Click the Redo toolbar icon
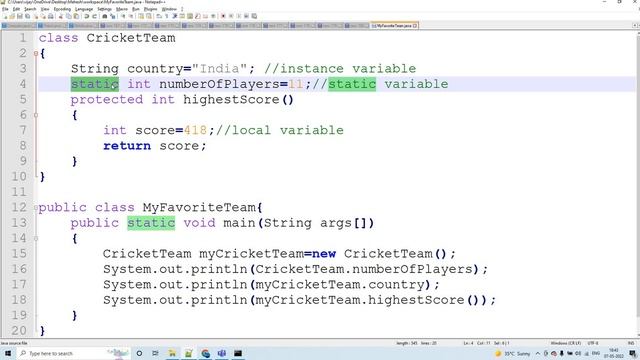640x360 pixels. [x=94, y=16]
